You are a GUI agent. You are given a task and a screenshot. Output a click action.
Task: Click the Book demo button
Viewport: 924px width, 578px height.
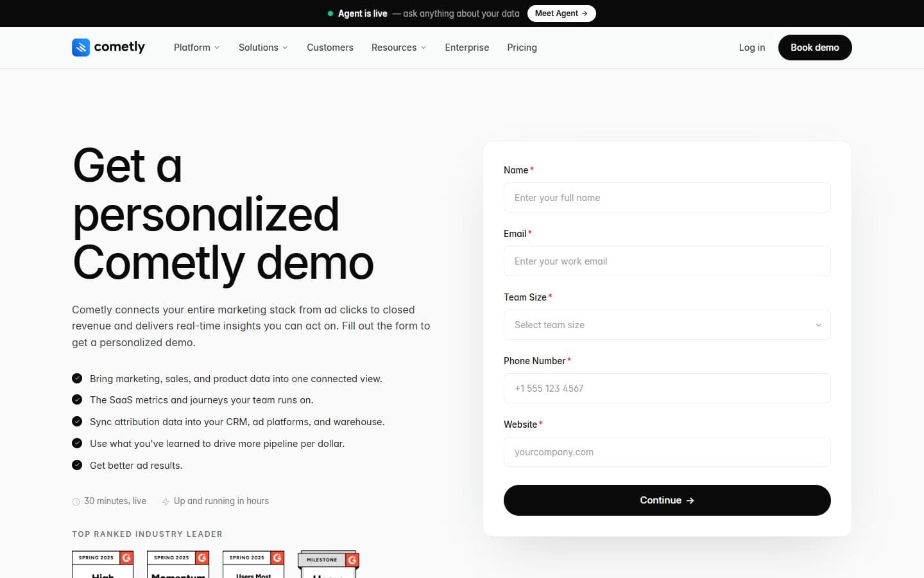coord(815,48)
